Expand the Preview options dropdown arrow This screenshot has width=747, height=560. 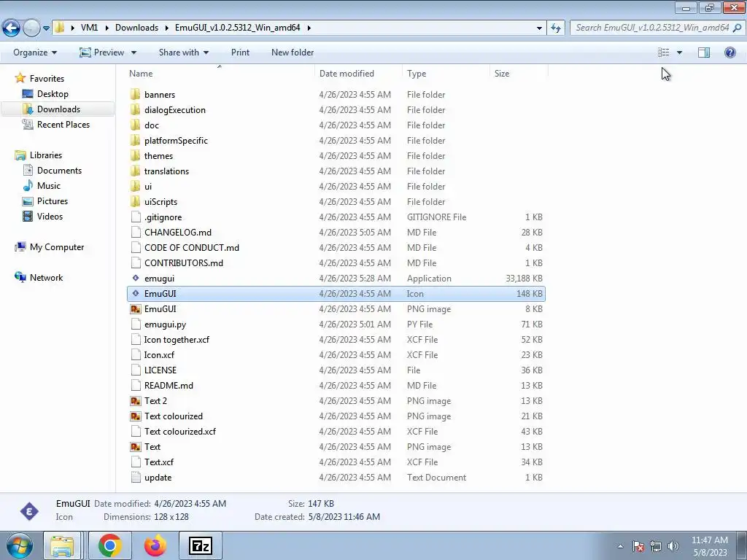click(x=134, y=52)
